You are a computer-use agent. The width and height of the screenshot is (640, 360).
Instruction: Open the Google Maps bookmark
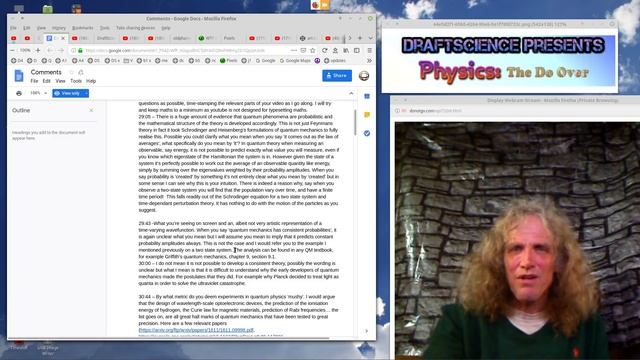295,60
